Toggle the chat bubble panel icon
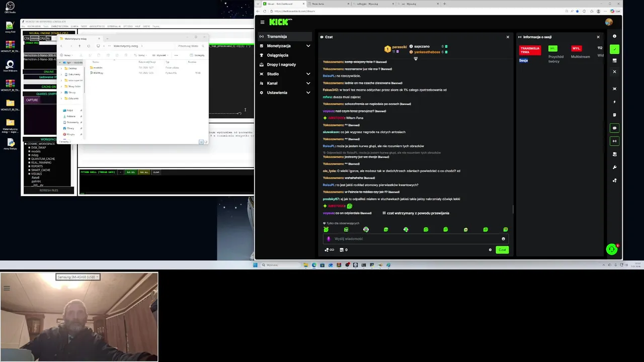 pos(614,128)
